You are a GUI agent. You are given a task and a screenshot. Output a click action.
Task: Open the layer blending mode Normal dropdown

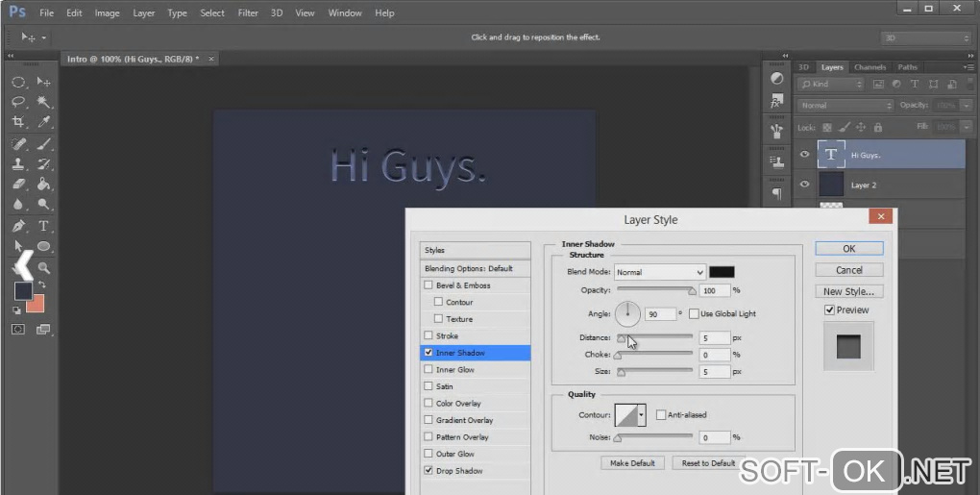(x=845, y=105)
